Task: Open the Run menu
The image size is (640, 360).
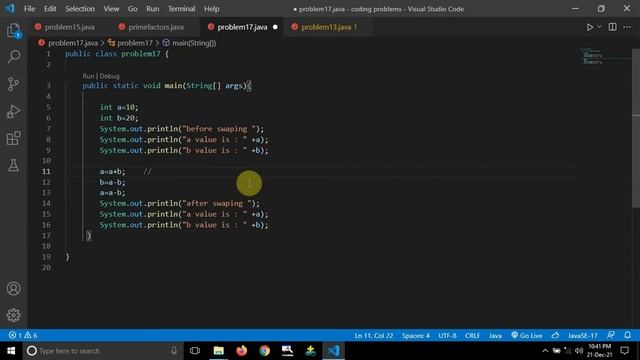Action: click(x=153, y=9)
